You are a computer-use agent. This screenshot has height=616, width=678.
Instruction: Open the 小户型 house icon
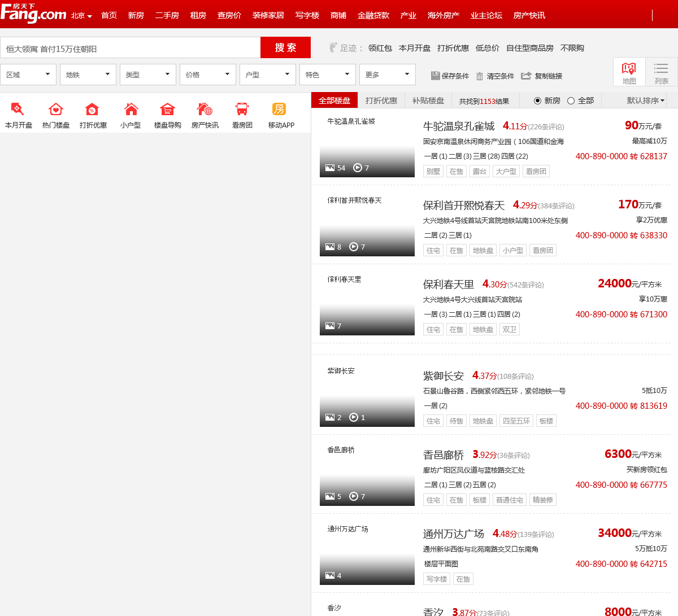(x=131, y=109)
